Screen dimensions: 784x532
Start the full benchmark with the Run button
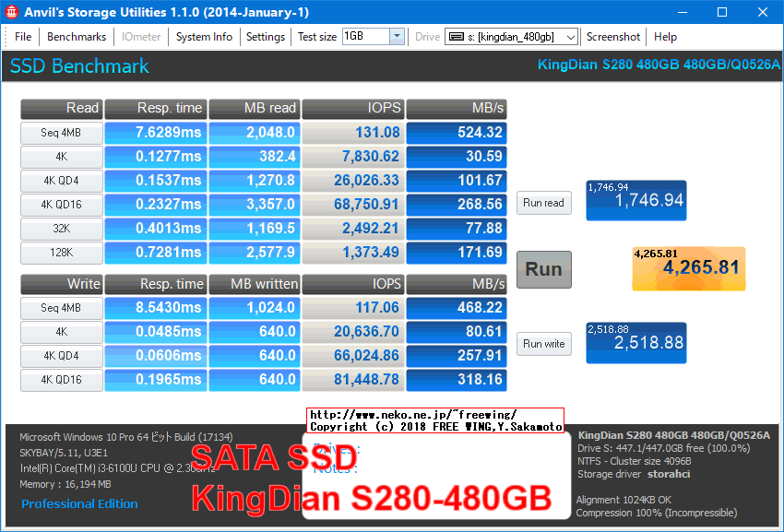pos(543,269)
